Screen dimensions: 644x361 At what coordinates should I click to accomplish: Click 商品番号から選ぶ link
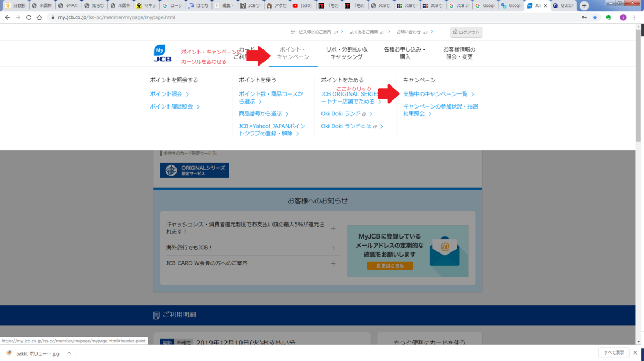tap(264, 114)
